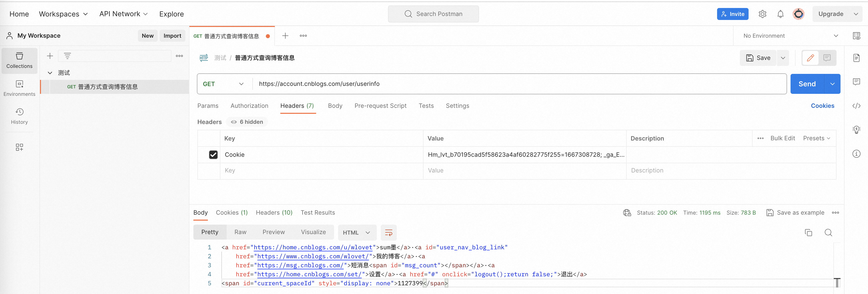Uncheck the Cookie header checkbox
Screen dimensions: 868x294
[x=213, y=154]
